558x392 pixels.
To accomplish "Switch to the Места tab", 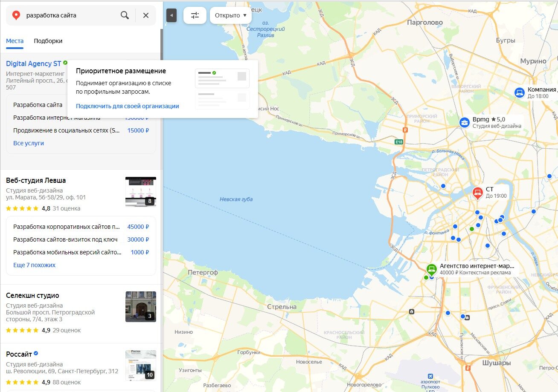I will click(15, 41).
